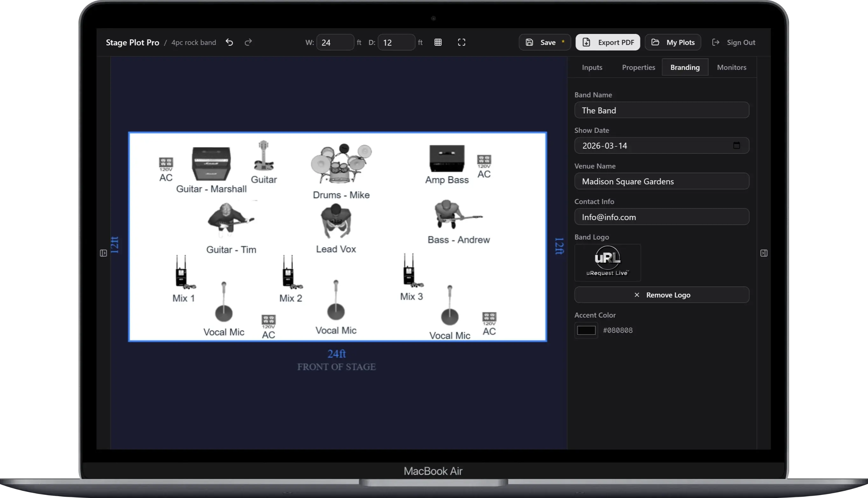Click the Save disk icon
The image size is (868, 498).
(529, 42)
